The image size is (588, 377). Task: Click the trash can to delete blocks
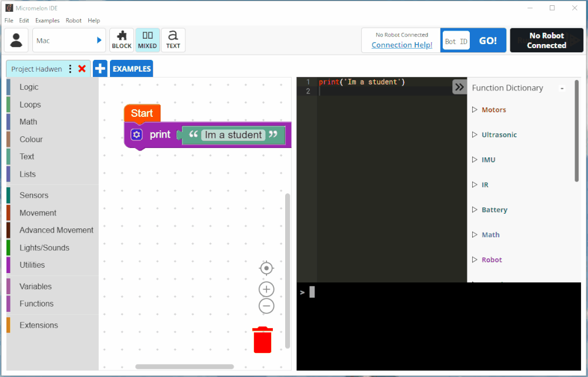click(262, 339)
